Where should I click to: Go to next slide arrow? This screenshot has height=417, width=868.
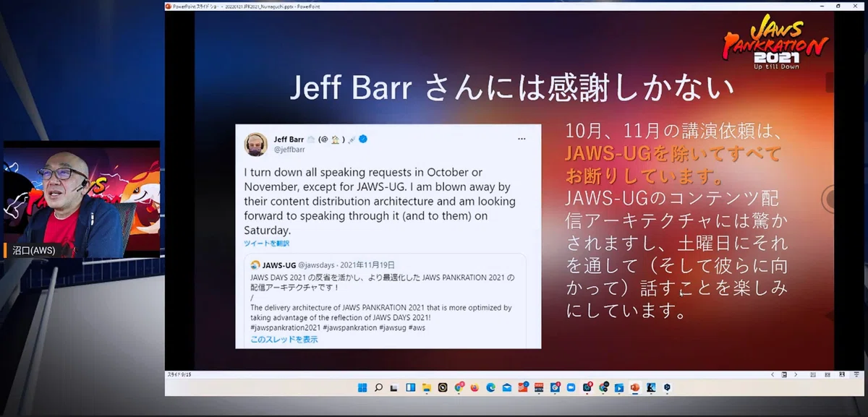click(795, 375)
